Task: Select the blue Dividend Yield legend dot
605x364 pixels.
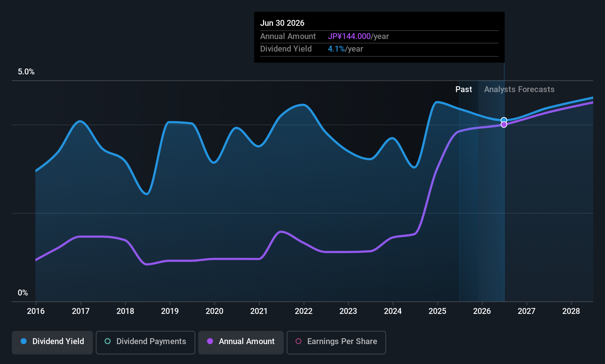Action: point(23,342)
